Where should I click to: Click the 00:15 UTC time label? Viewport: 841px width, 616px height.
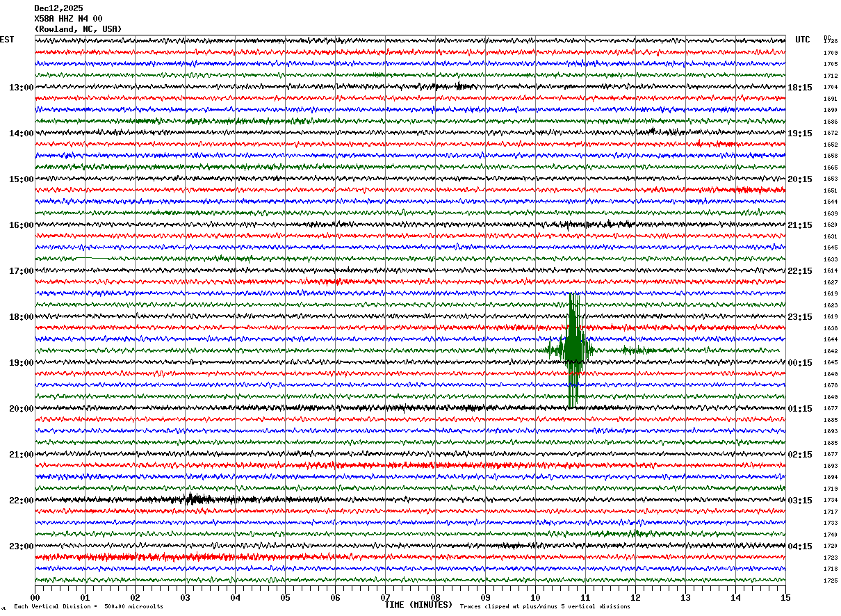point(800,363)
